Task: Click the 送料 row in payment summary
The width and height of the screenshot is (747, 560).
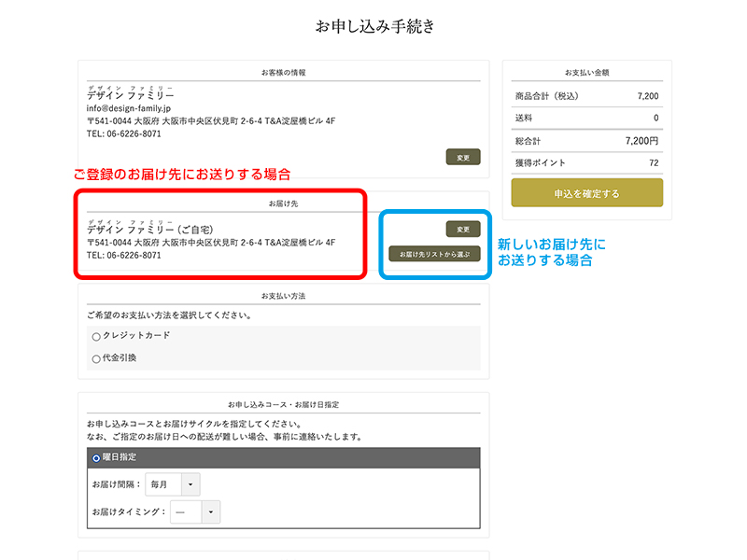Action: [x=586, y=118]
